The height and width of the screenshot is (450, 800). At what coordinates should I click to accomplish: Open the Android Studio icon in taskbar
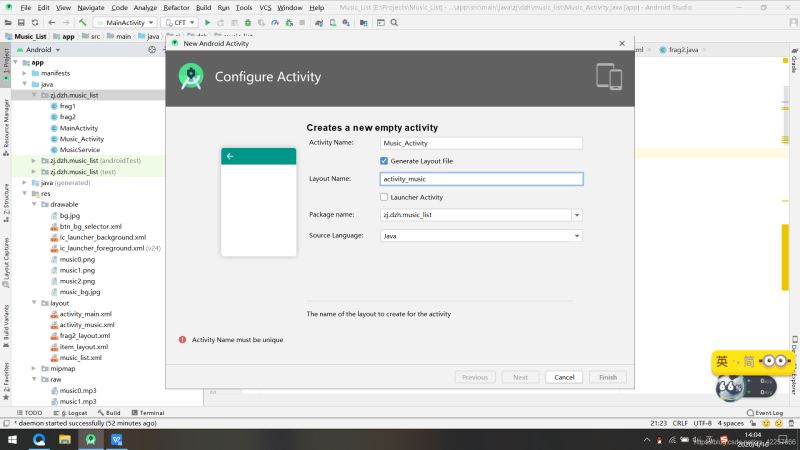(x=90, y=439)
